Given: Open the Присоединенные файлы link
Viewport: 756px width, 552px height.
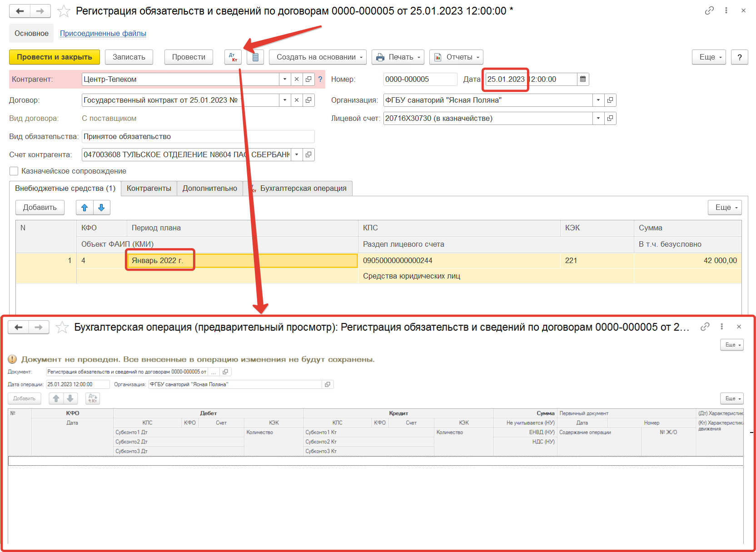Looking at the screenshot, I should click(x=103, y=33).
